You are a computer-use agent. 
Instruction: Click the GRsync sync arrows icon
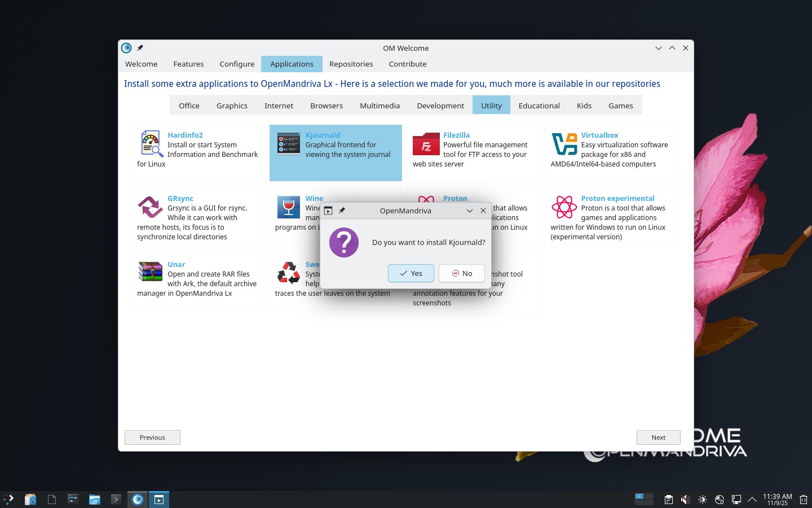pyautogui.click(x=150, y=207)
